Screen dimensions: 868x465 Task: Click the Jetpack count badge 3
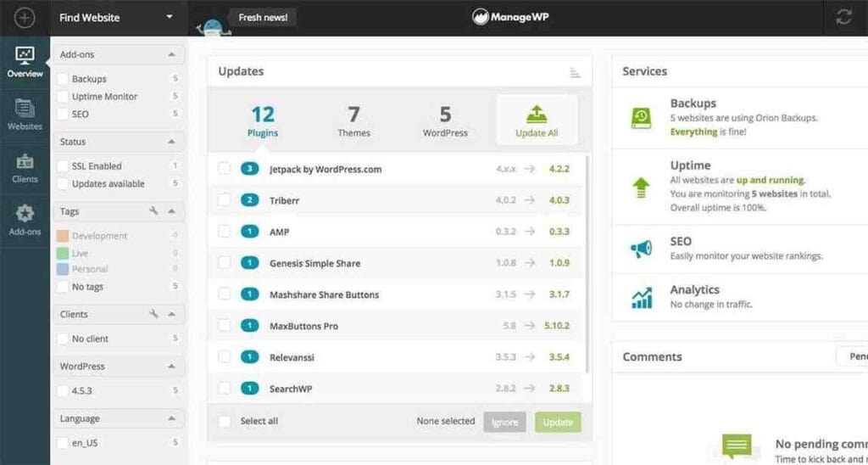[250, 169]
